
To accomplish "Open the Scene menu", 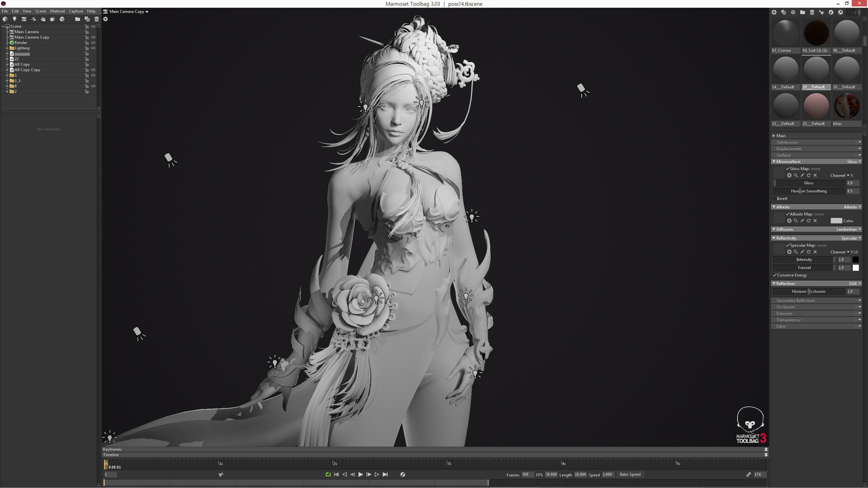I will coord(41,11).
